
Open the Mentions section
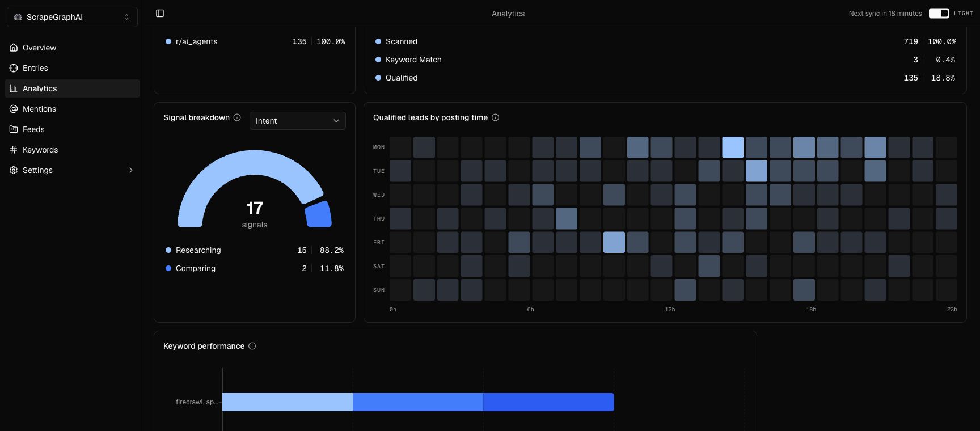click(72, 109)
